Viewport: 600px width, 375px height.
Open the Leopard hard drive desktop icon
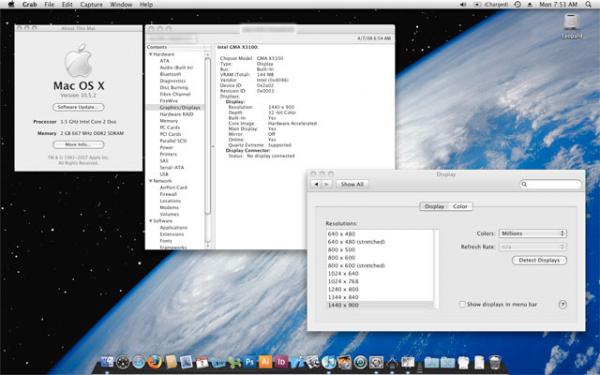pyautogui.click(x=572, y=26)
